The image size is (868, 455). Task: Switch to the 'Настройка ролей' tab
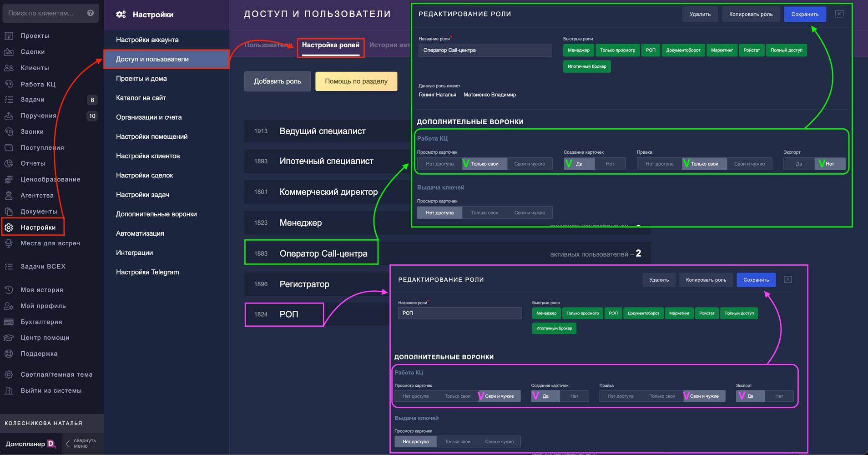click(330, 45)
